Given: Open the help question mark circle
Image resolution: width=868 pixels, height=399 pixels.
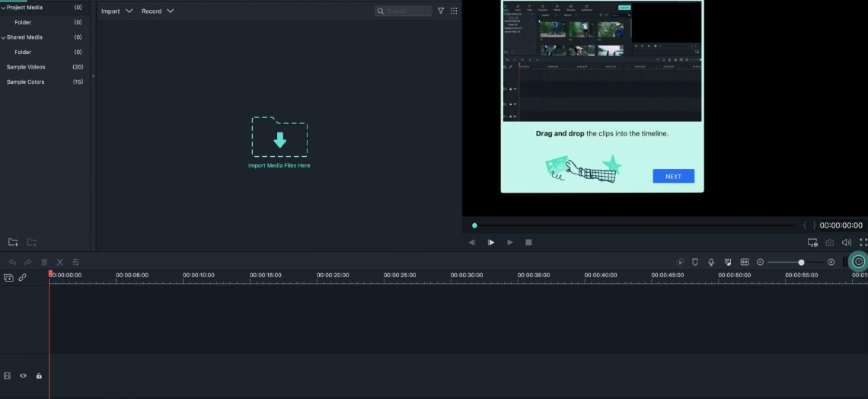Looking at the screenshot, I should coord(859,262).
